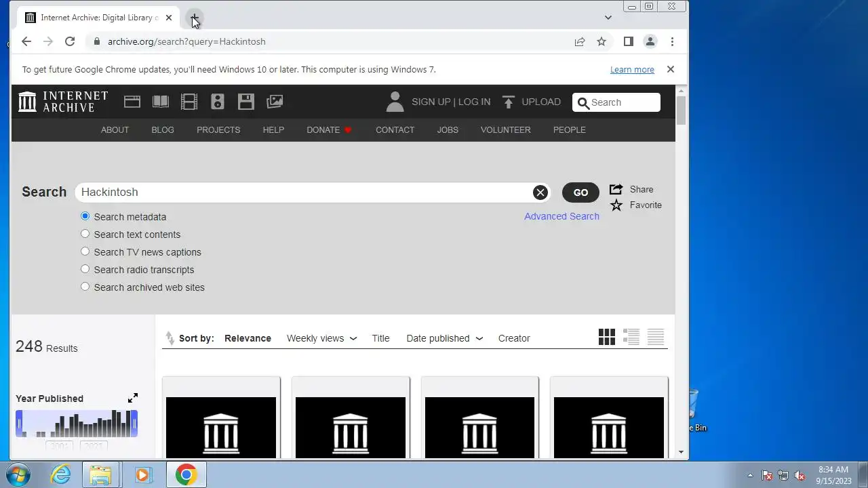Select Search TV news captions option
Viewport: 868px width, 488px height.
coord(85,251)
